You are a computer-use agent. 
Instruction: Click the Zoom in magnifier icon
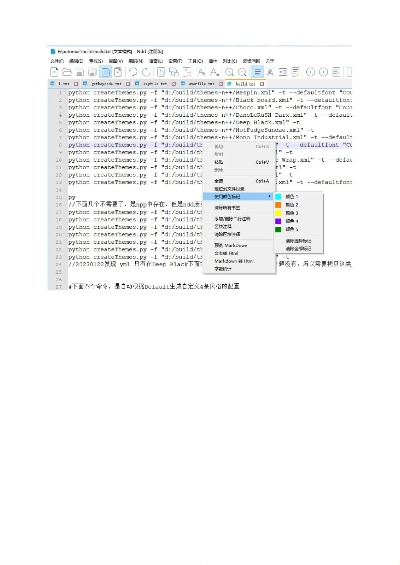tap(229, 72)
